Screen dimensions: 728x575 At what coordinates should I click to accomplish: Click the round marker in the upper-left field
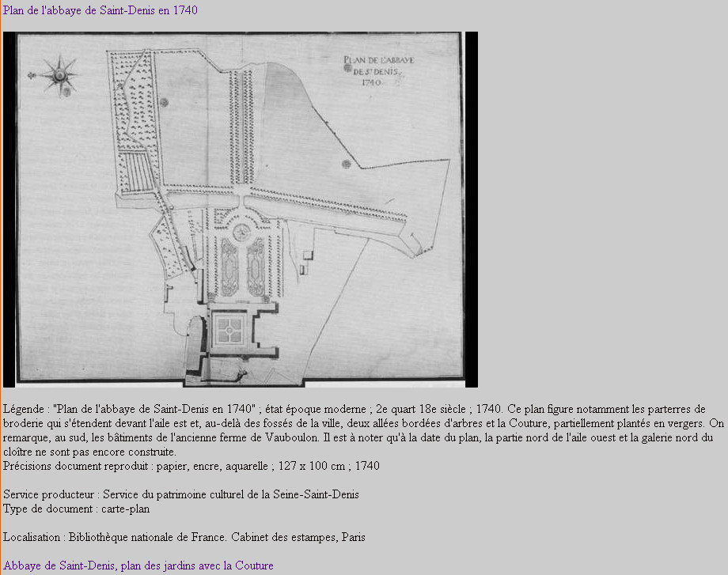click(164, 102)
